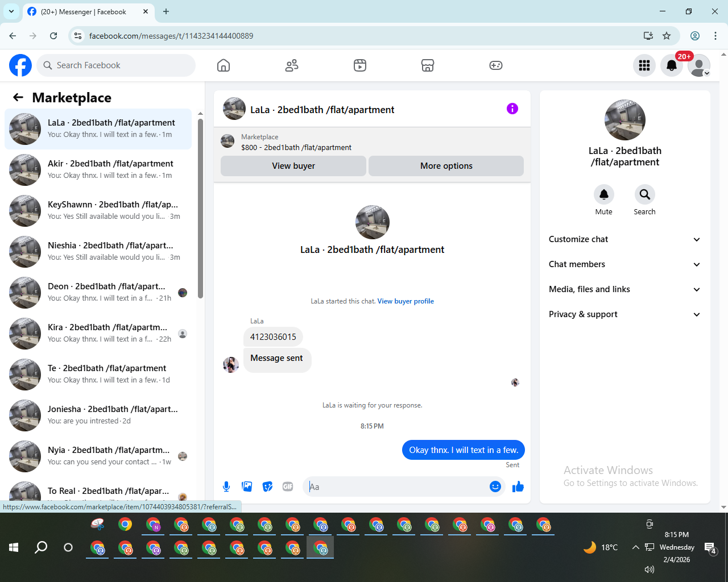Screen dimensions: 728x582
Task: Open the $800 2bed1bath listing link
Action: tap(296, 147)
